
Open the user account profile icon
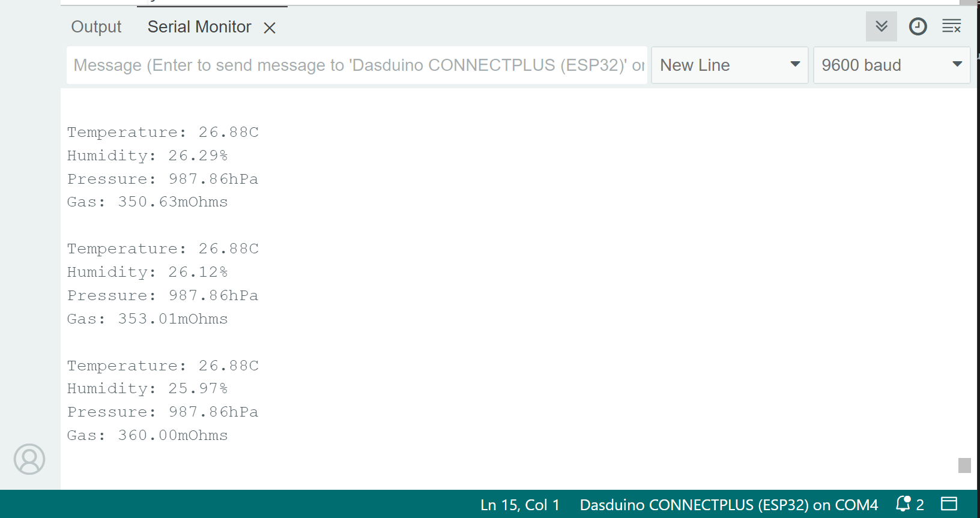[x=29, y=459]
